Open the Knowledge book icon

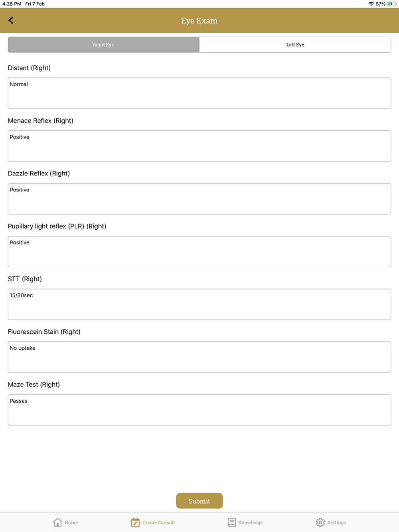(x=232, y=522)
